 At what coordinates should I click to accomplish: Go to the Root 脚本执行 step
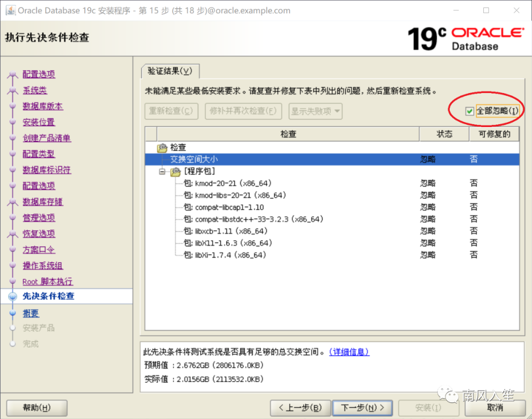coord(47,282)
